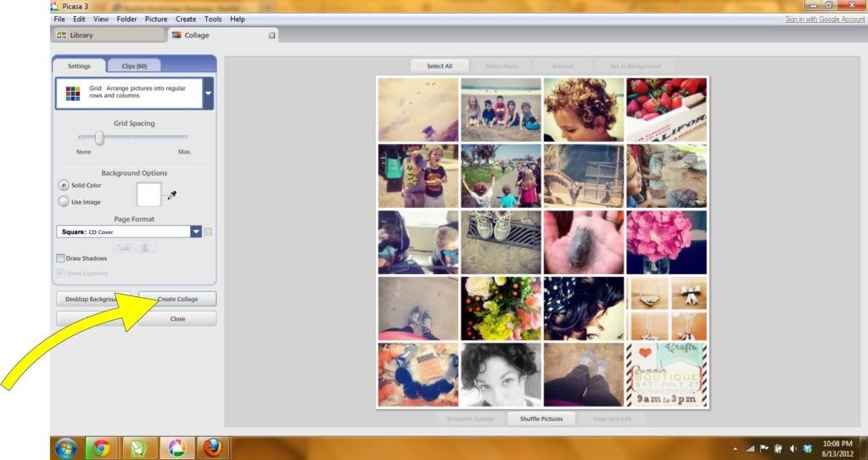Open the white background color swatch
The image size is (868, 460).
[149, 194]
